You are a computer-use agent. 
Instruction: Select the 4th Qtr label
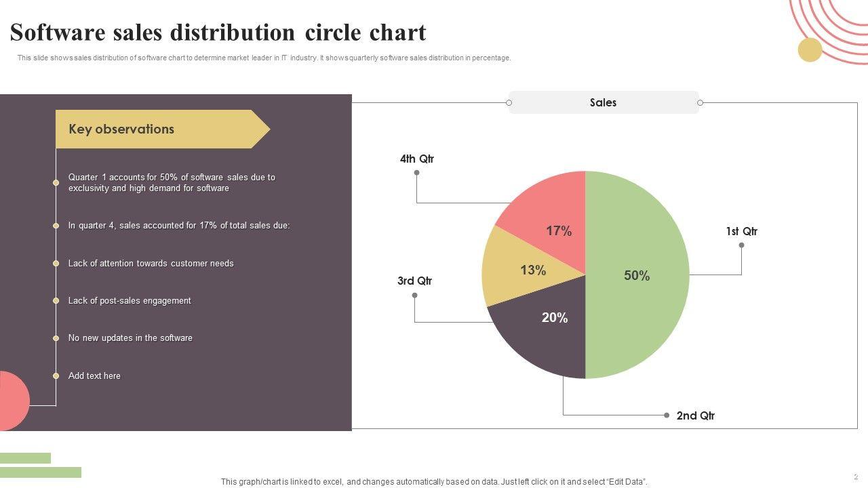pos(416,159)
